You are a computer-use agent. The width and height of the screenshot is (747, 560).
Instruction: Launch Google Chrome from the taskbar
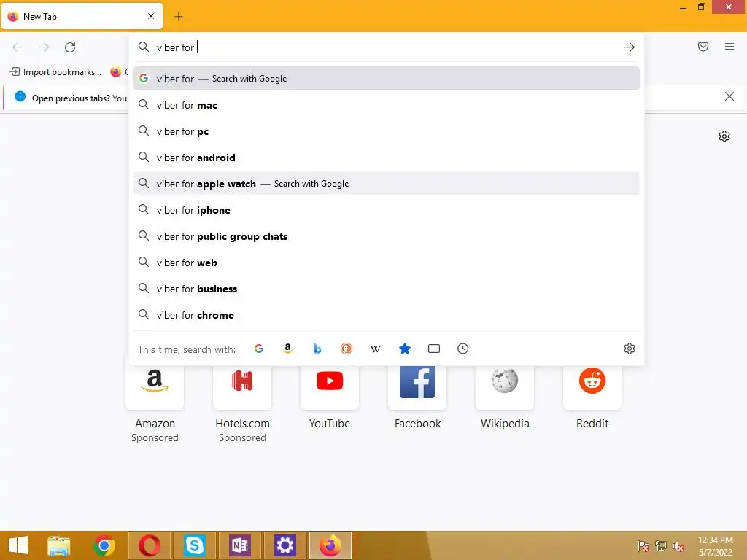104,545
